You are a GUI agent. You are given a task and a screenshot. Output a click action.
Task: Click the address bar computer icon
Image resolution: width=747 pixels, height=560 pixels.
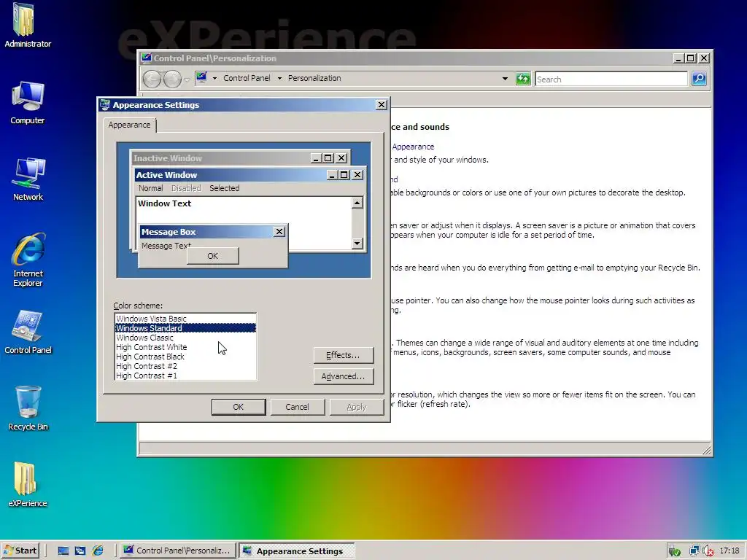pyautogui.click(x=201, y=77)
